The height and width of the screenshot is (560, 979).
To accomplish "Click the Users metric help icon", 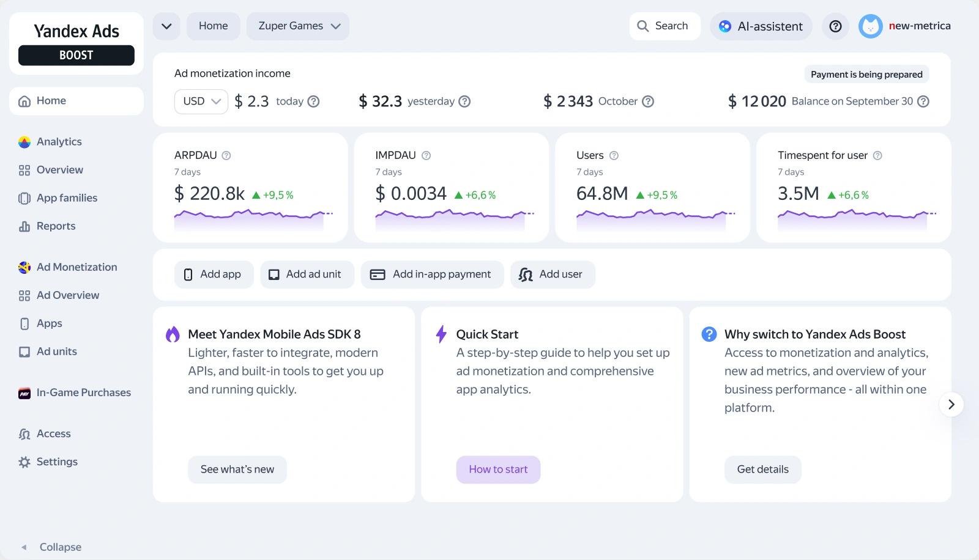I will click(614, 155).
